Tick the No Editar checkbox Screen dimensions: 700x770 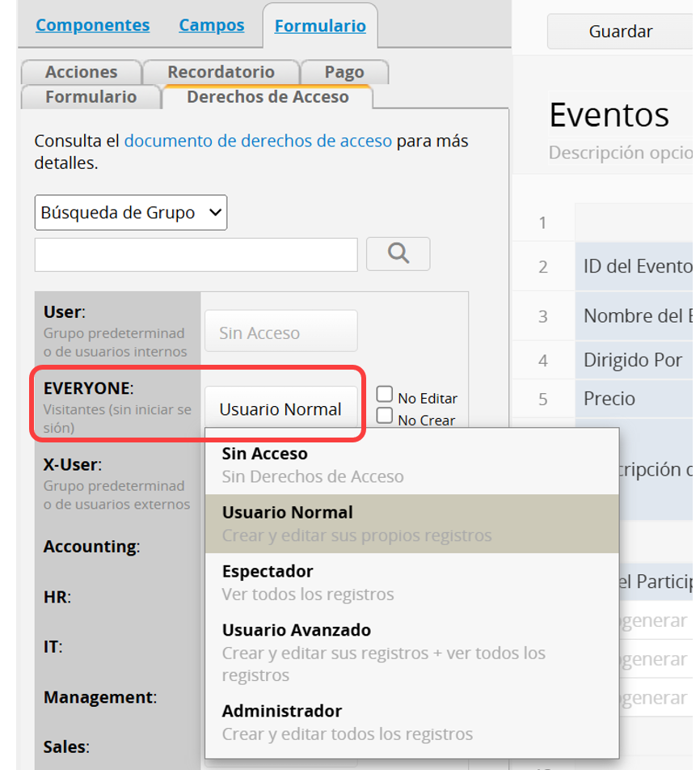click(385, 395)
